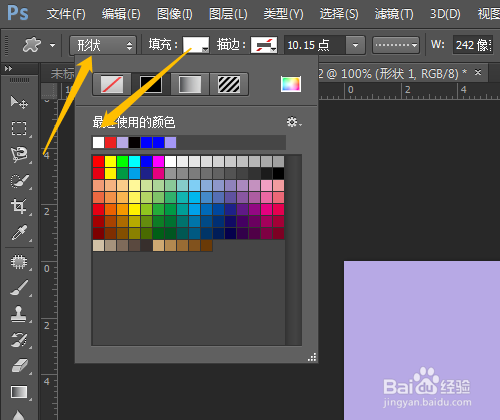Select the Brush tool
The image size is (500, 420).
tap(19, 288)
